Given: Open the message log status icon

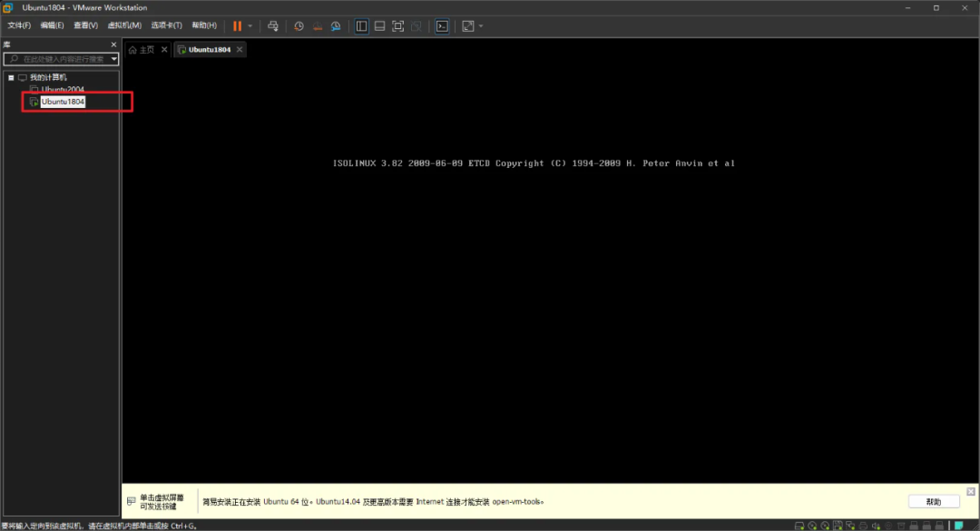Looking at the screenshot, I should [x=959, y=526].
